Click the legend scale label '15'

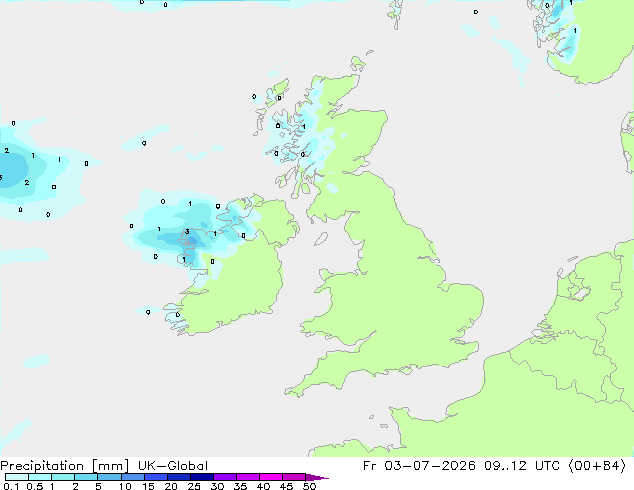148,486
